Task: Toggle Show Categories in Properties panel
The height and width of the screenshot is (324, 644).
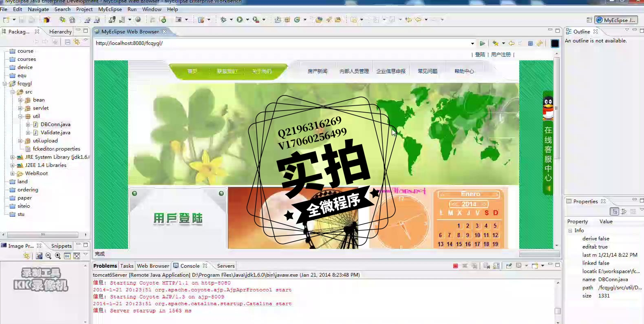Action: pos(614,211)
